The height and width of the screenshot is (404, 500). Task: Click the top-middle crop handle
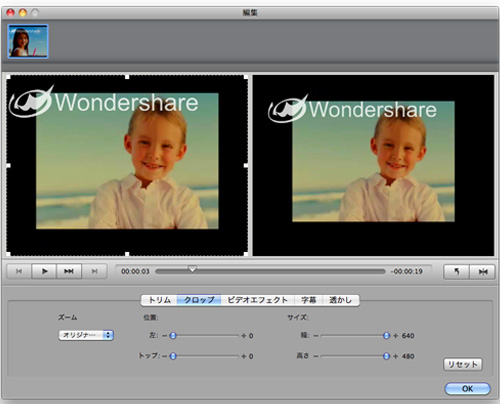[127, 77]
